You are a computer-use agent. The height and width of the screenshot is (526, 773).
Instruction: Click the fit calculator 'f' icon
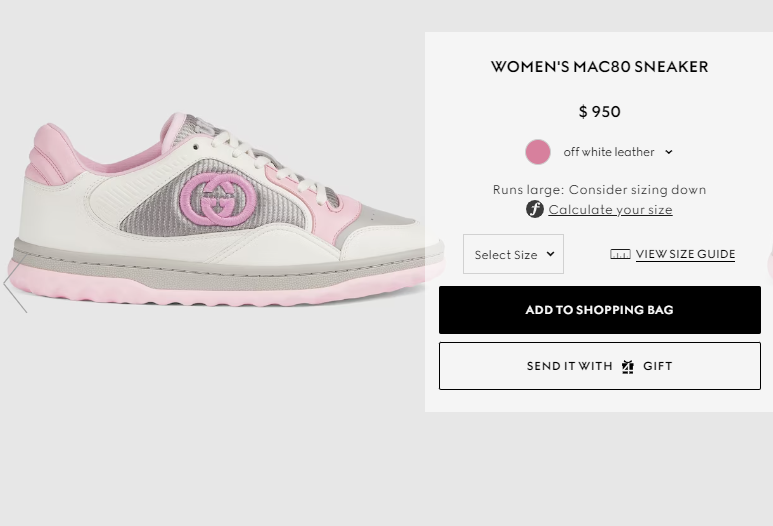[x=535, y=209]
